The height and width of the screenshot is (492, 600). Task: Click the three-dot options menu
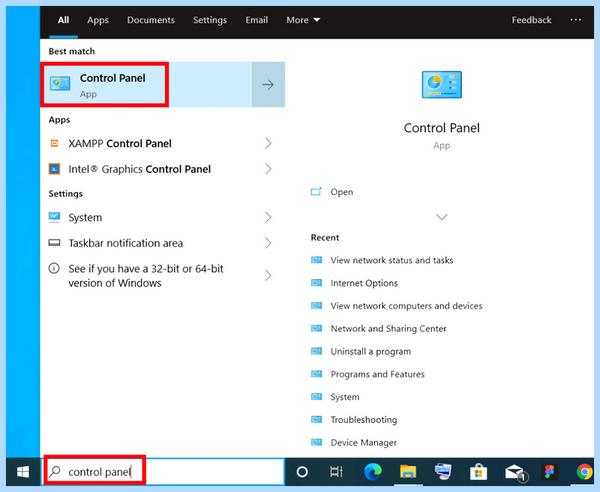(x=576, y=20)
